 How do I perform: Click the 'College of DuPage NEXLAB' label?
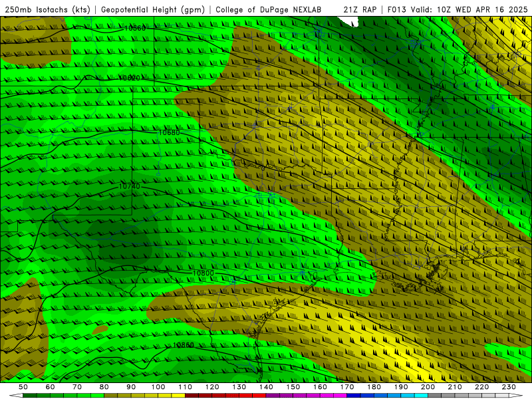click(269, 10)
